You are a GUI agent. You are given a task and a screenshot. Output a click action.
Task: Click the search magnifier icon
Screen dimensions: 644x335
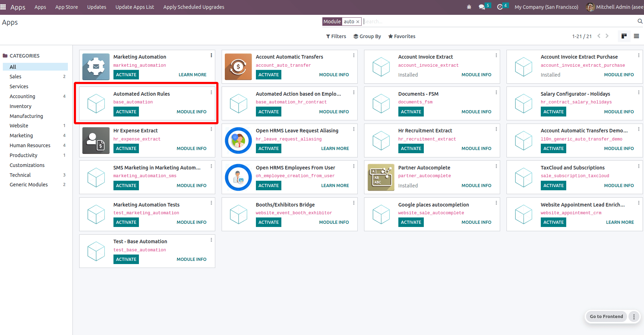pos(640,22)
